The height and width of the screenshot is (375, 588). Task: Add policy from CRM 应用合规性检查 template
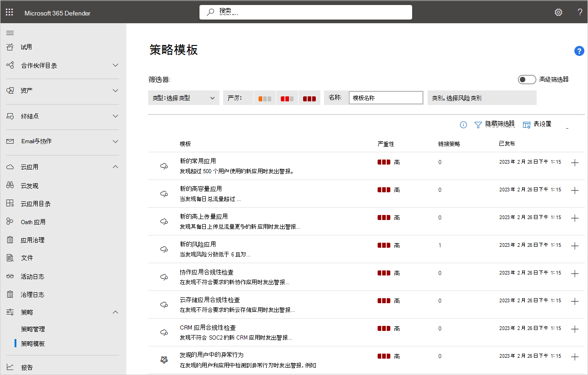pyautogui.click(x=574, y=329)
